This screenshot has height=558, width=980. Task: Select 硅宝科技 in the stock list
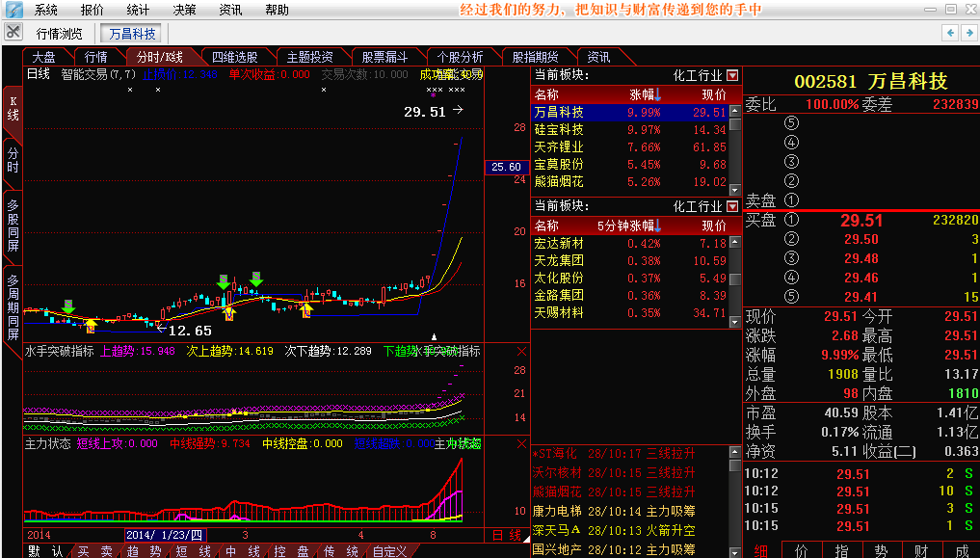coord(559,130)
